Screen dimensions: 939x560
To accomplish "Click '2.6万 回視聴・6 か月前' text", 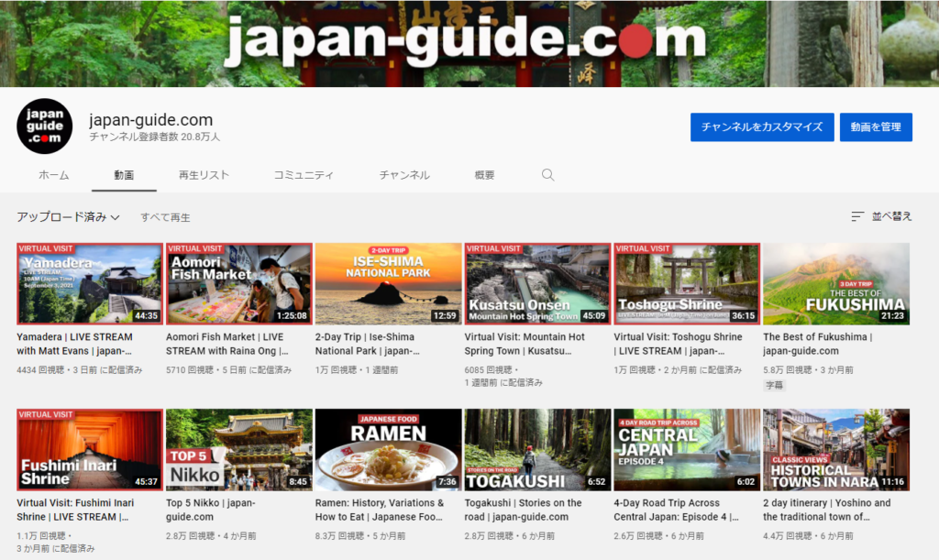I will 658,536.
